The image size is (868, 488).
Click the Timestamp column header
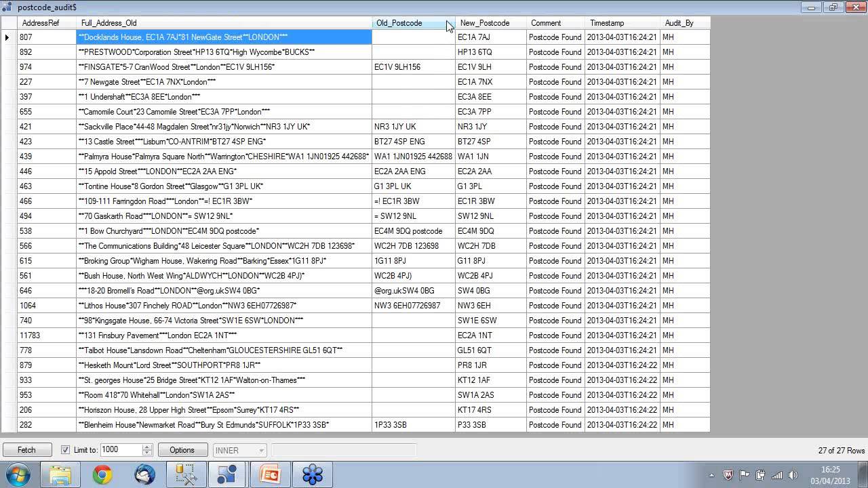(607, 23)
